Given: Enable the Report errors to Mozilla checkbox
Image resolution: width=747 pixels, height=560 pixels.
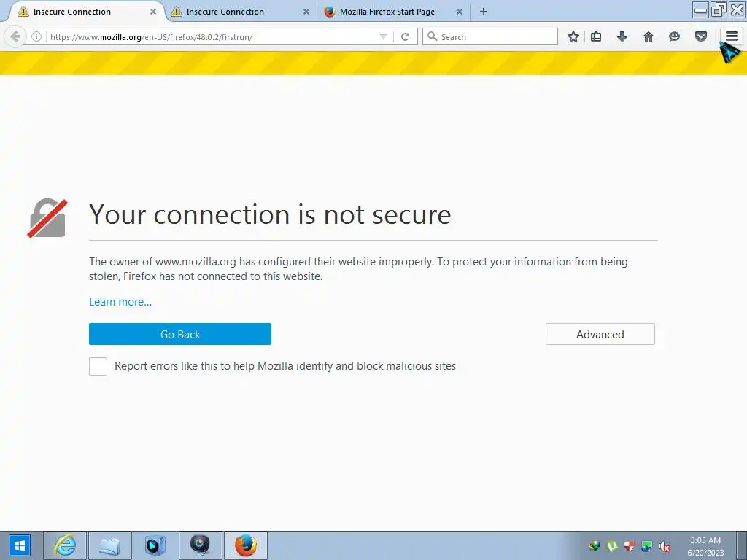Looking at the screenshot, I should click(98, 367).
